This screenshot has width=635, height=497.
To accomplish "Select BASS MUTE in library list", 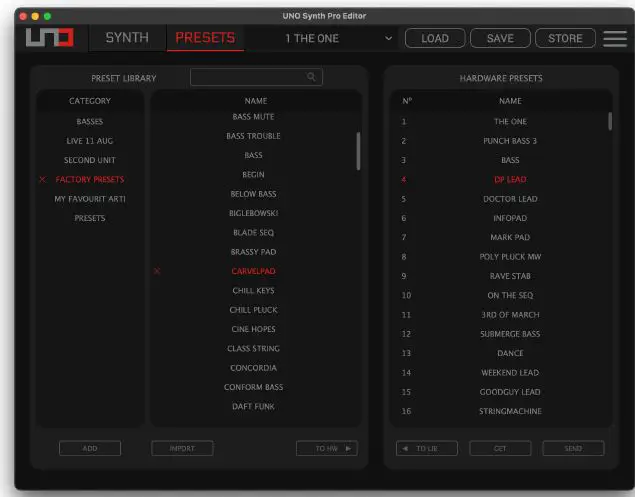I will [254, 117].
